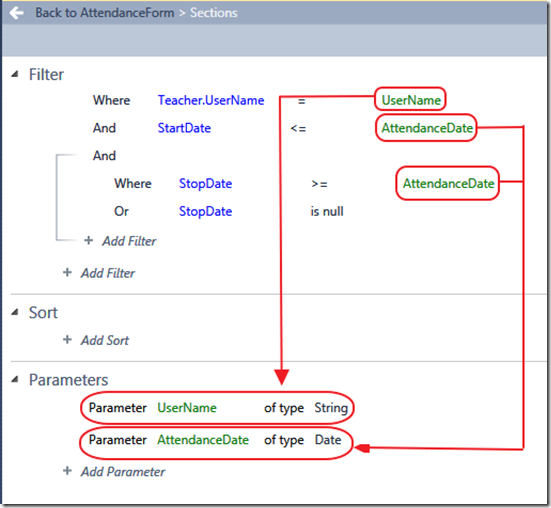This screenshot has height=508, width=551.
Task: Click the Add Sort link
Action: [105, 340]
